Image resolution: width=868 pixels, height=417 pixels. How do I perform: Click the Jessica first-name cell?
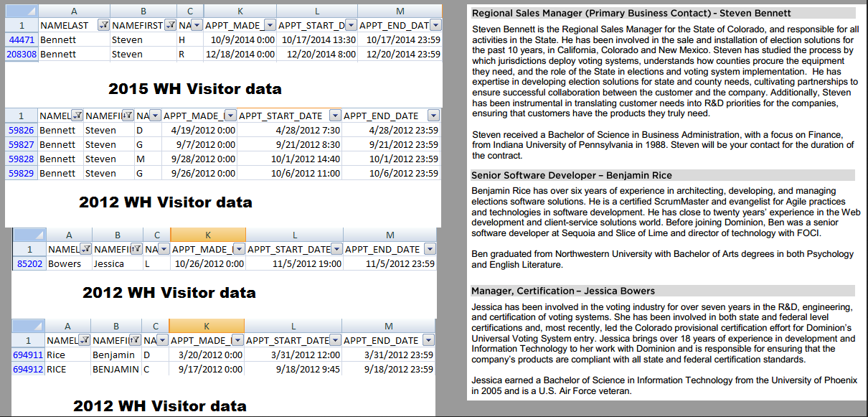point(117,263)
